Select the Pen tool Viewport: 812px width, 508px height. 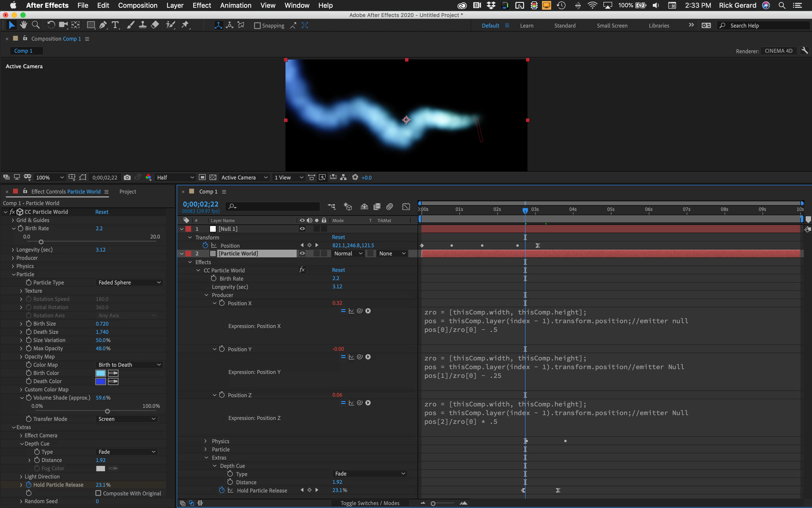click(x=103, y=25)
